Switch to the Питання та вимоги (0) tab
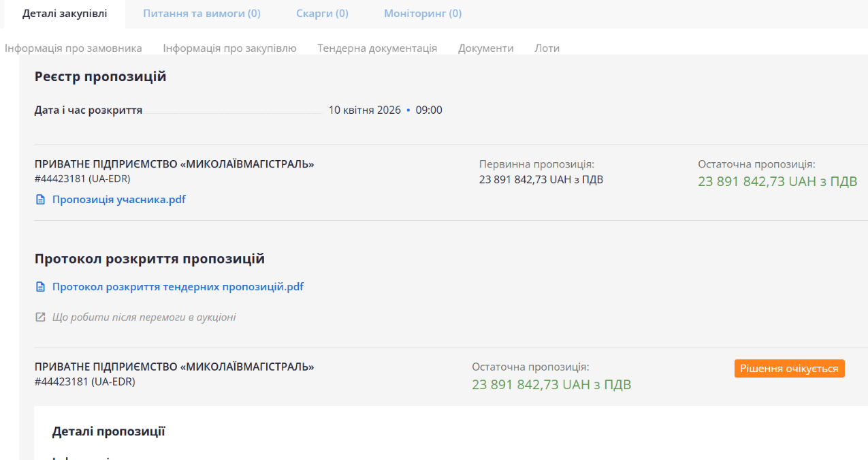This screenshot has height=460, width=868. pyautogui.click(x=202, y=14)
